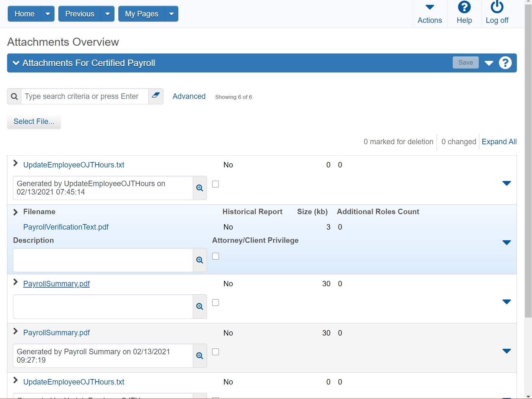Click Size (kb) column header
The height and width of the screenshot is (399, 532).
point(312,212)
